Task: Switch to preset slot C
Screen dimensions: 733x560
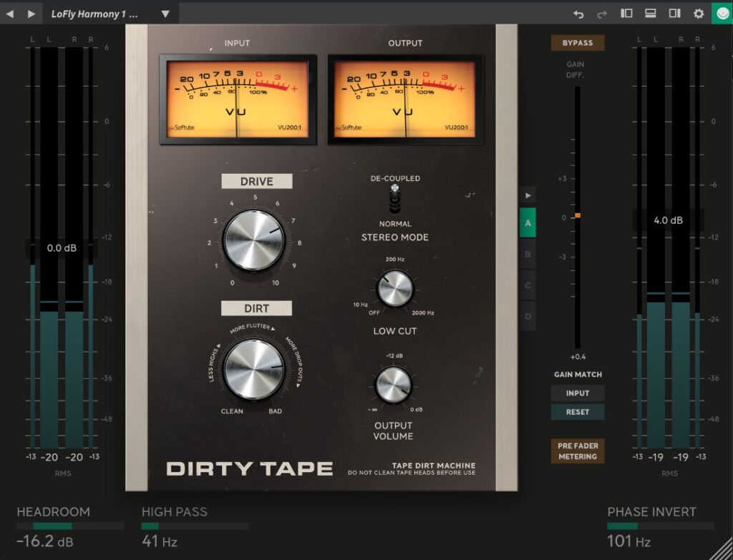Action: pos(528,284)
